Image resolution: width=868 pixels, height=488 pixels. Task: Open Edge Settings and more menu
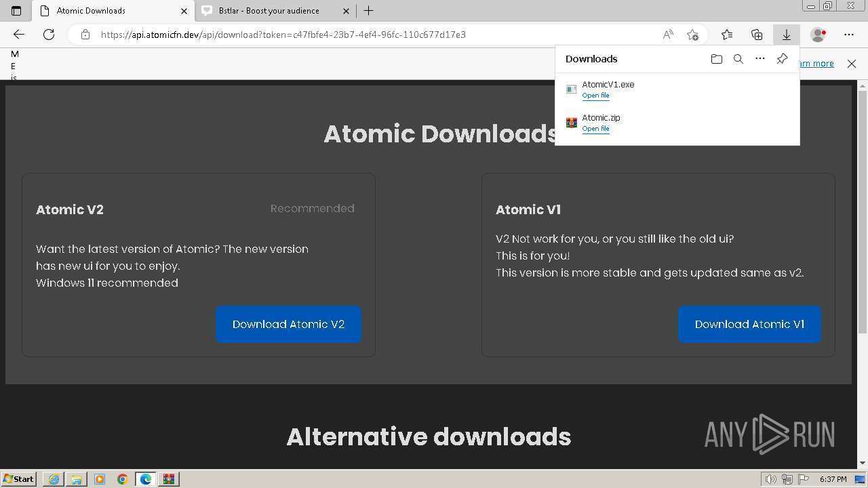pos(849,35)
